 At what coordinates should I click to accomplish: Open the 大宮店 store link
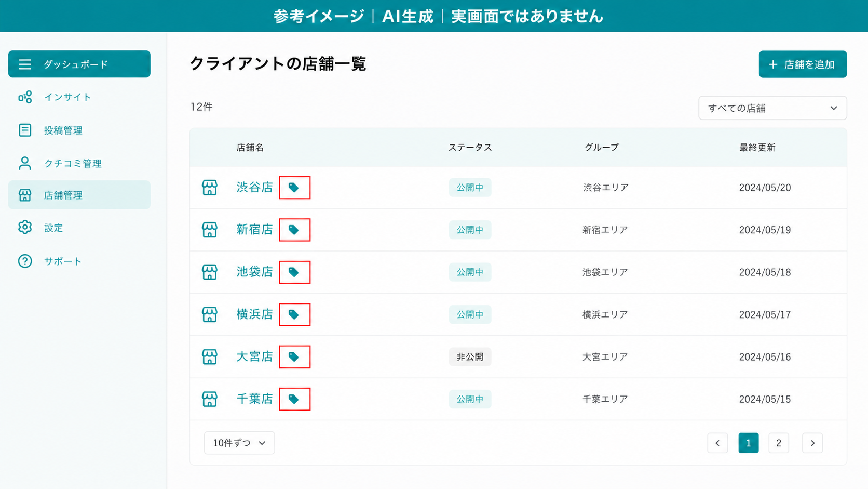(254, 356)
